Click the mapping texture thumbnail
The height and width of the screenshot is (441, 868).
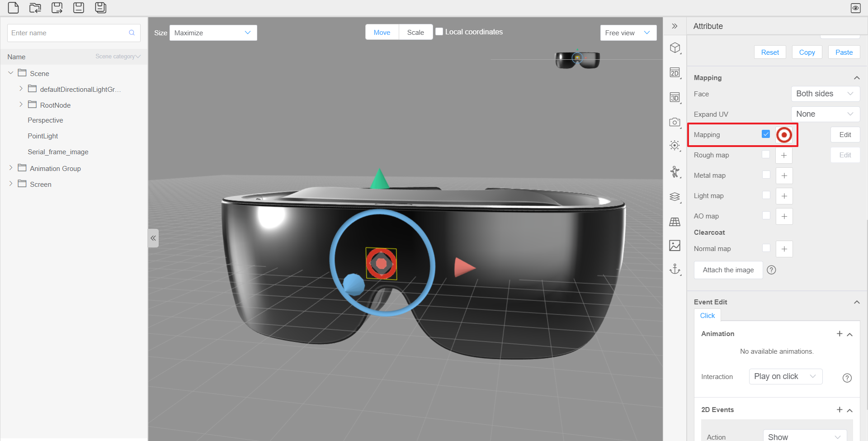point(784,135)
